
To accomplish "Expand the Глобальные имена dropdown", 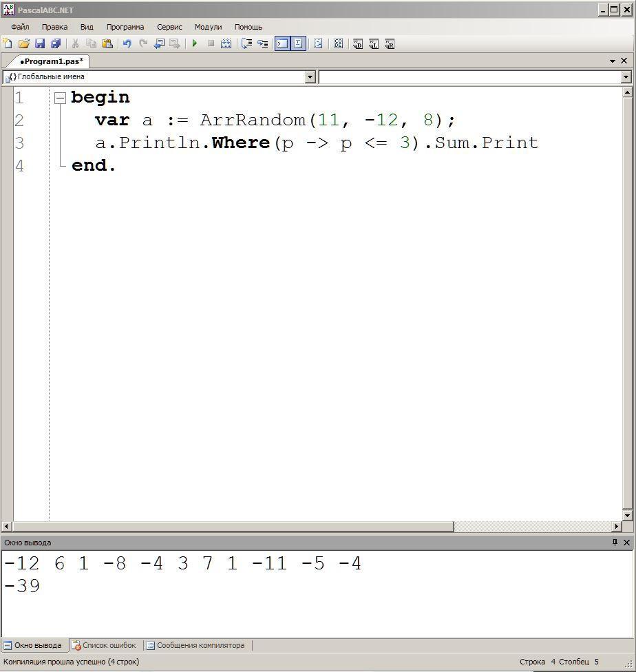I will coord(310,77).
